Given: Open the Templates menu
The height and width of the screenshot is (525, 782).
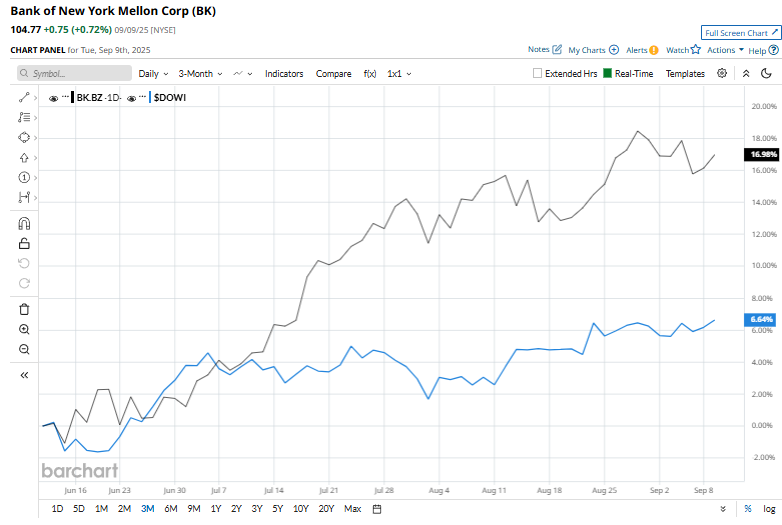Looking at the screenshot, I should (x=685, y=73).
